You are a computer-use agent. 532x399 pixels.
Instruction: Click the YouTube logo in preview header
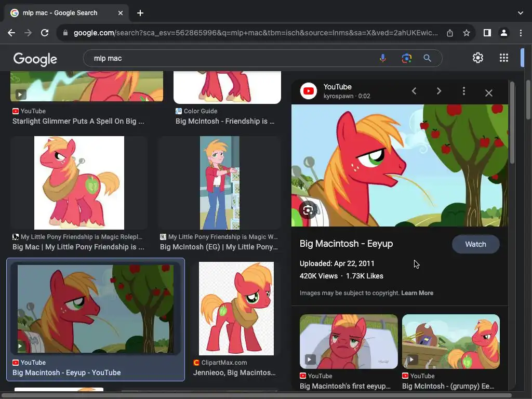tap(309, 91)
